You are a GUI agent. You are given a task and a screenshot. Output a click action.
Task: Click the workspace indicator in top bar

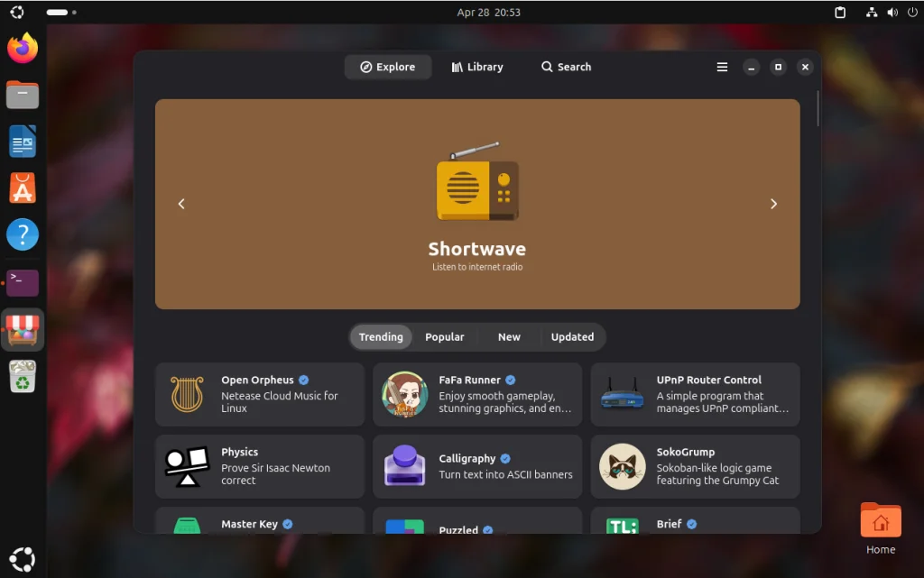[61, 13]
